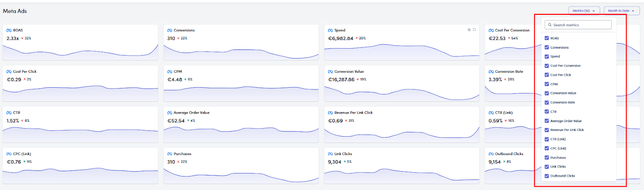Click into the Search metrics field

pyautogui.click(x=580, y=25)
